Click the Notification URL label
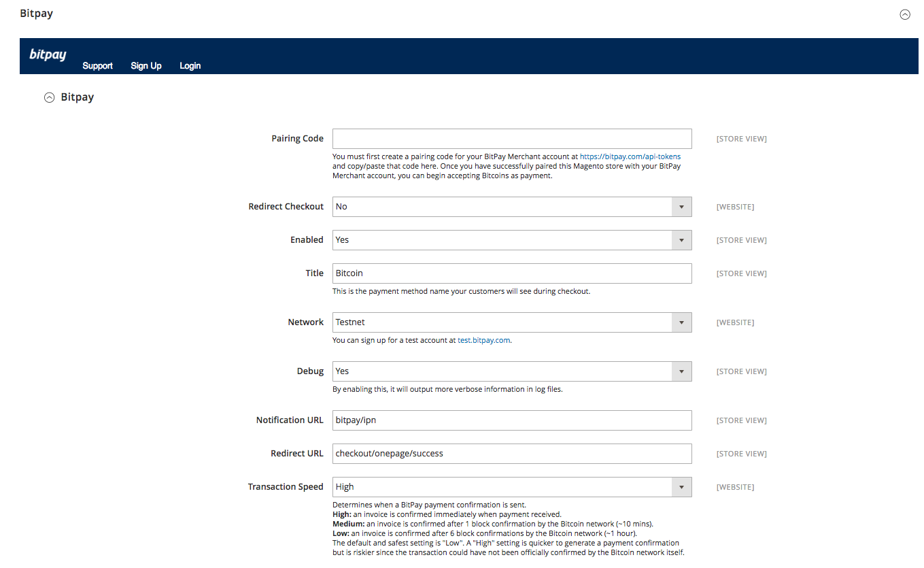Screen dimensions: 924x568 point(290,420)
